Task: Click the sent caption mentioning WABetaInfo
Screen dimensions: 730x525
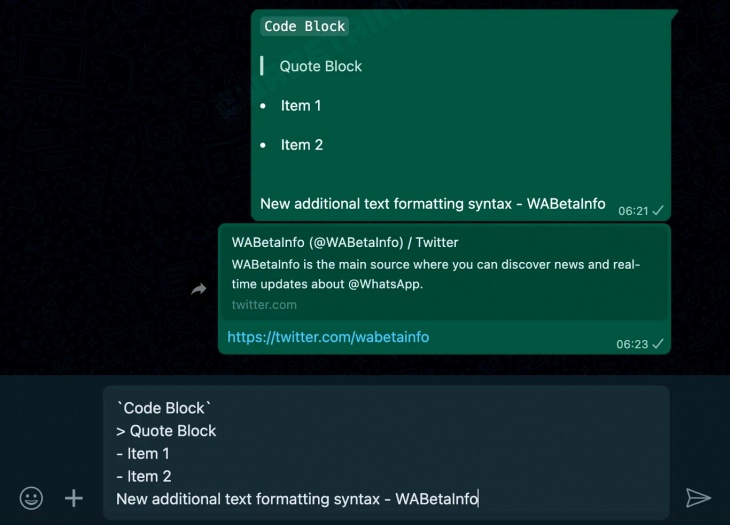Action: (x=433, y=204)
